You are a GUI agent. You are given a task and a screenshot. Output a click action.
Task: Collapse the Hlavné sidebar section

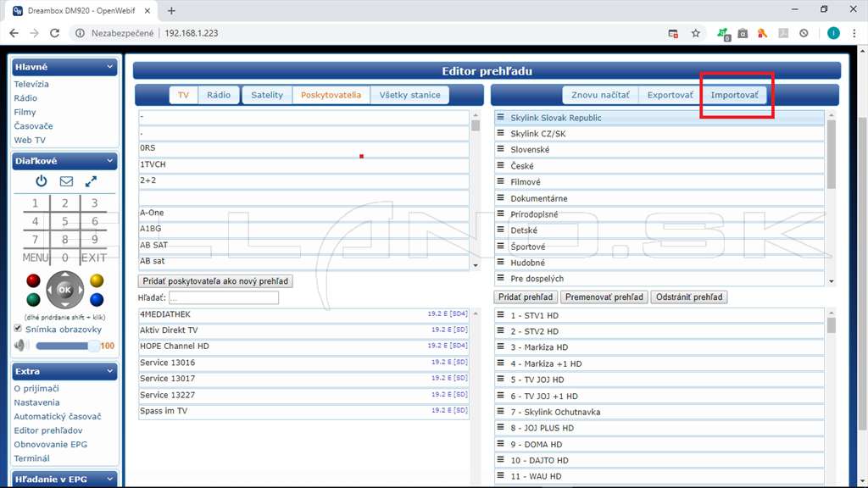click(x=109, y=67)
